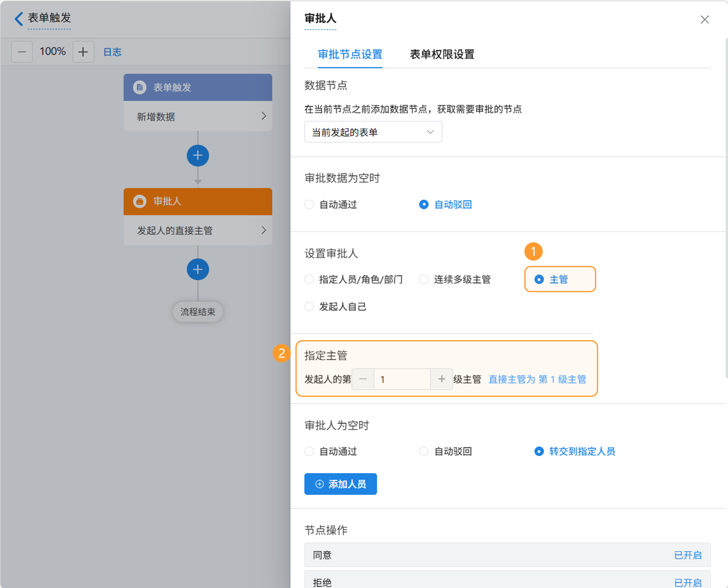The image size is (728, 588).
Task: Expand 发起人的直接主管 node row
Action: [x=198, y=230]
